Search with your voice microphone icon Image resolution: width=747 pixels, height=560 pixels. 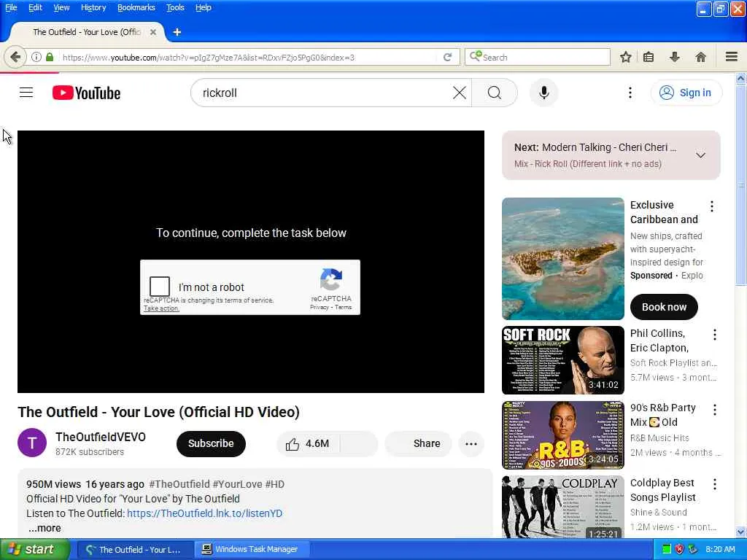(543, 93)
